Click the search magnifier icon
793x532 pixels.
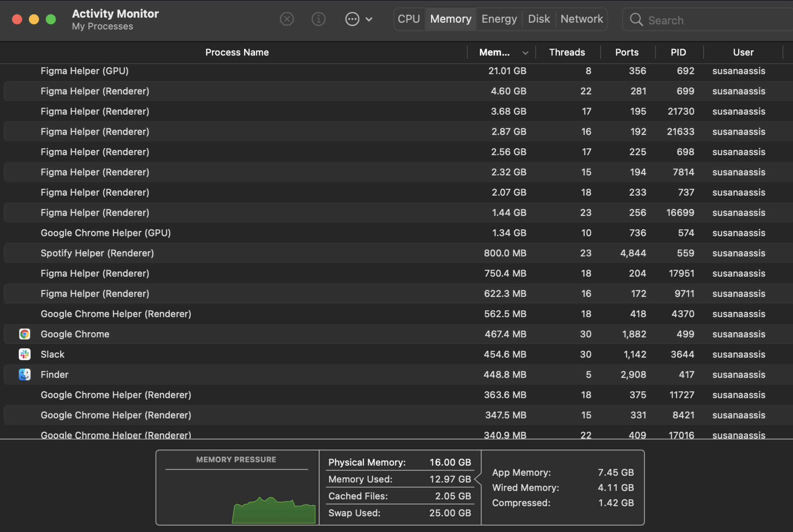pyautogui.click(x=636, y=20)
